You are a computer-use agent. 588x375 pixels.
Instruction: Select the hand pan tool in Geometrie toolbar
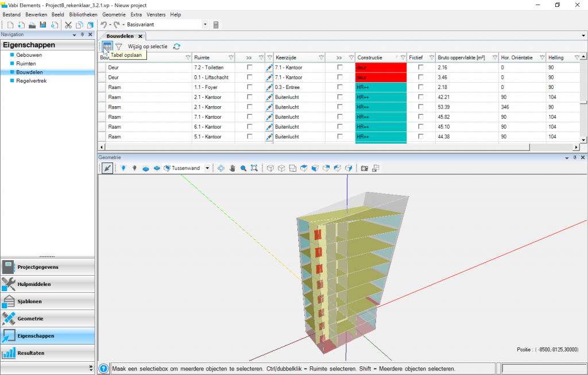233,168
